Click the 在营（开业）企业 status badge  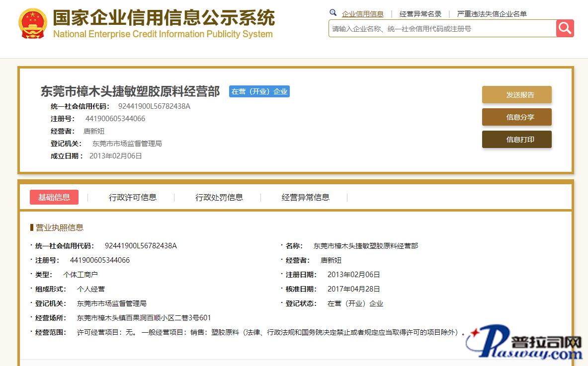[259, 91]
